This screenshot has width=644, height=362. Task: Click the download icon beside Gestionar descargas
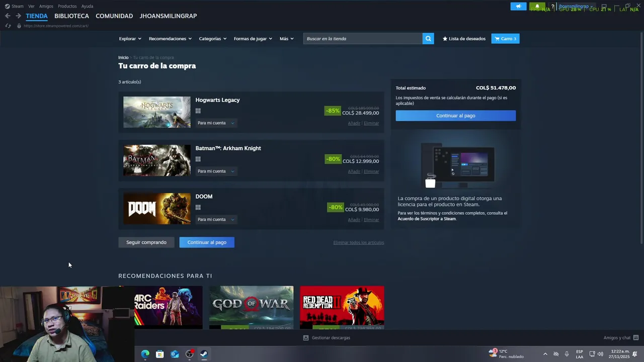coord(306,338)
